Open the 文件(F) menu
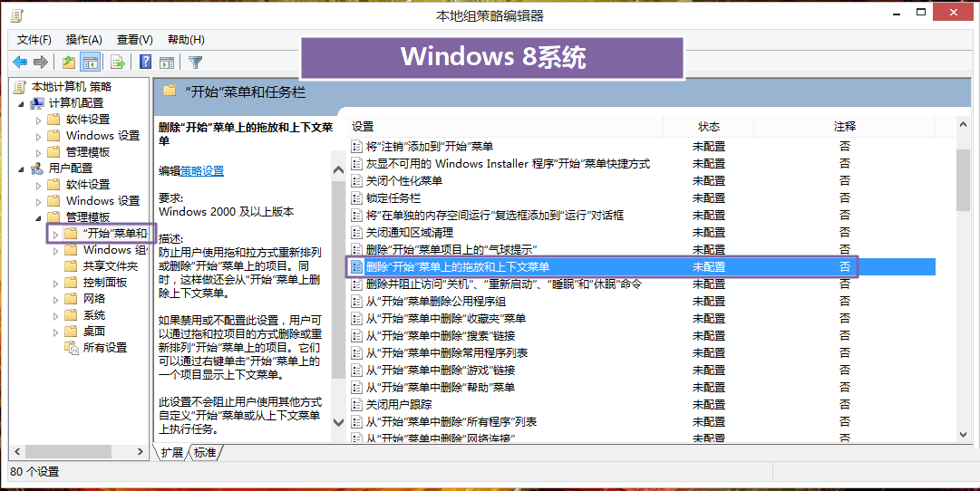The width and height of the screenshot is (980, 491). [x=34, y=40]
